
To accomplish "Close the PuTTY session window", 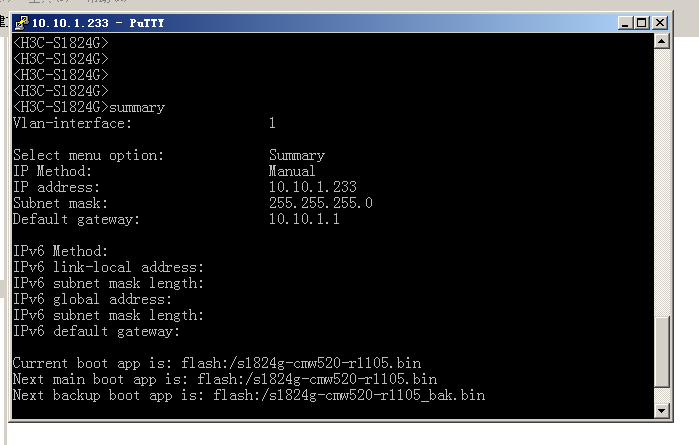I will [x=660, y=22].
